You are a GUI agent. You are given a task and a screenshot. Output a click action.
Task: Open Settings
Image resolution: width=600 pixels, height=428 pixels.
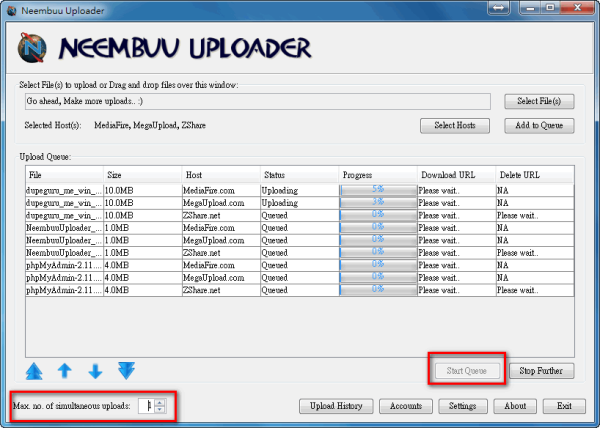463,406
